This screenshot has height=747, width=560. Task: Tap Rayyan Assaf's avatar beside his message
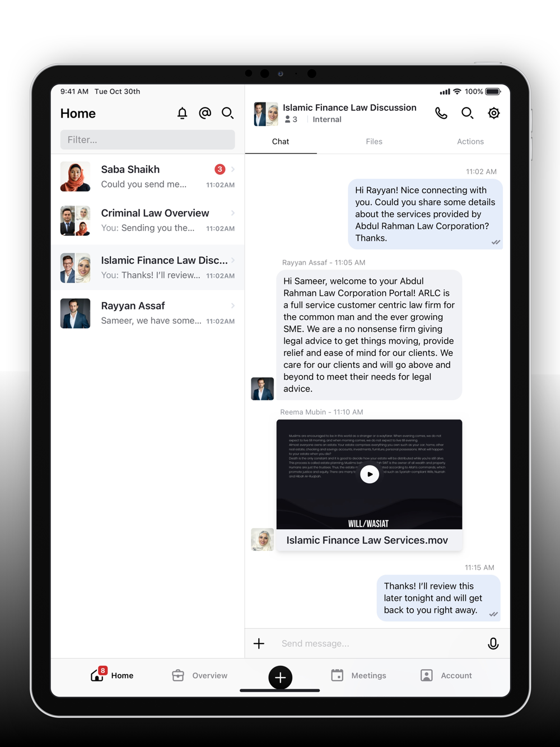[262, 389]
